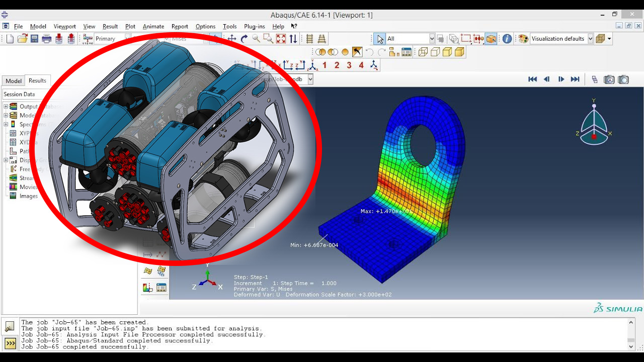Apply view number 2

[337, 65]
